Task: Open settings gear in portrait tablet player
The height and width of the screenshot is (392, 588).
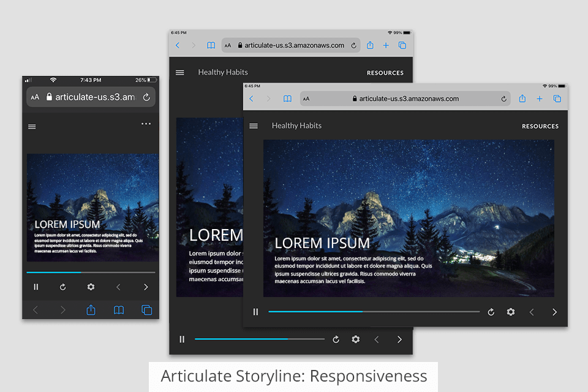Action: 355,339
